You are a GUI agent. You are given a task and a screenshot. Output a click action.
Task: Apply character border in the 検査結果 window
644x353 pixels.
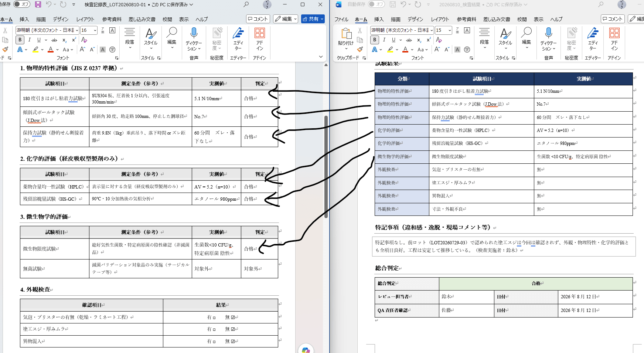pyautogui.click(x=467, y=31)
